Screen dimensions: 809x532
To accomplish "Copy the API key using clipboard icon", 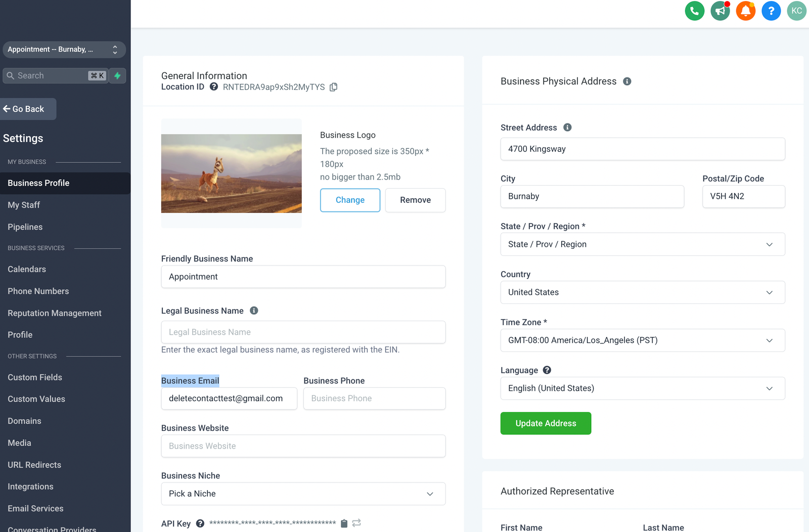I will coord(344,523).
